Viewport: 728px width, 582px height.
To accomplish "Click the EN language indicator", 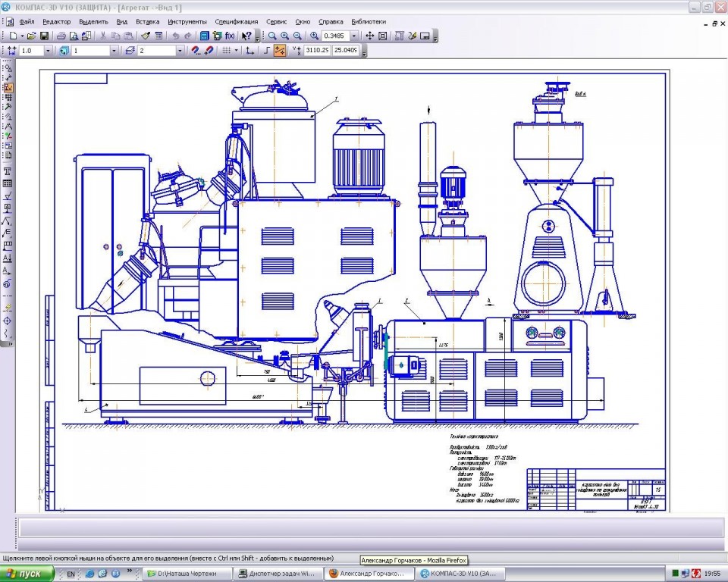I will click(71, 574).
